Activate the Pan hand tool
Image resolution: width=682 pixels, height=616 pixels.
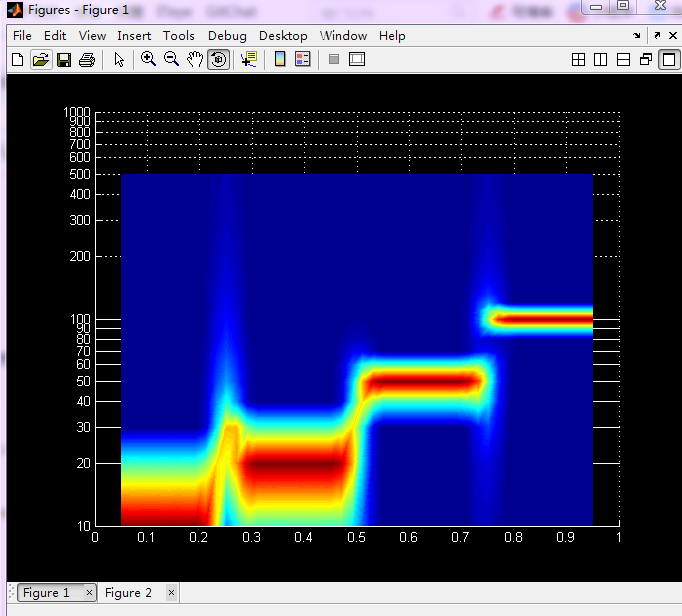195,60
